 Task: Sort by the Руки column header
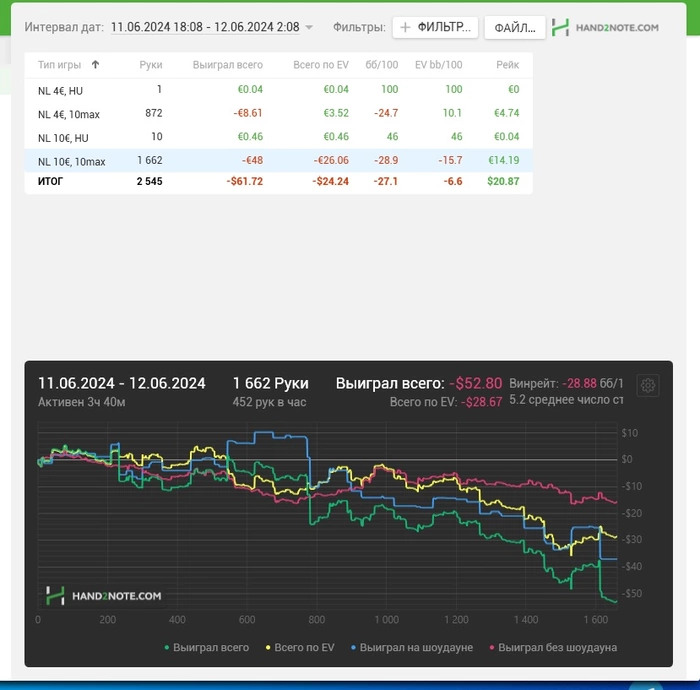[151, 65]
